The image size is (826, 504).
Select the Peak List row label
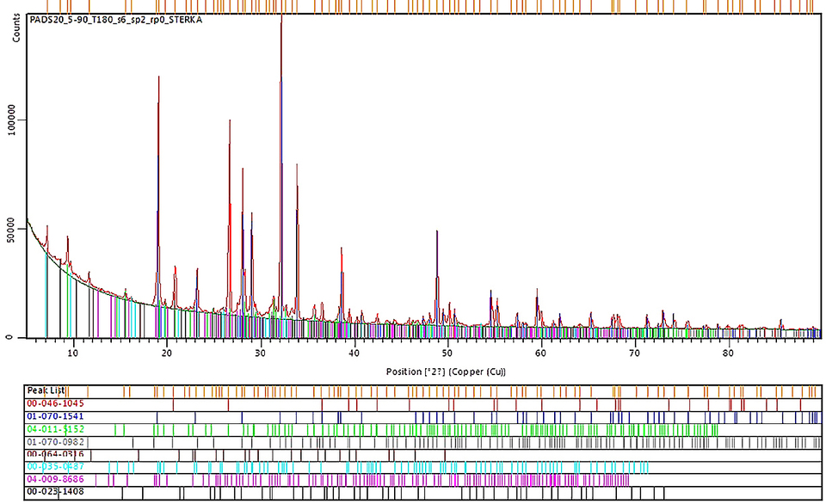[x=47, y=391]
